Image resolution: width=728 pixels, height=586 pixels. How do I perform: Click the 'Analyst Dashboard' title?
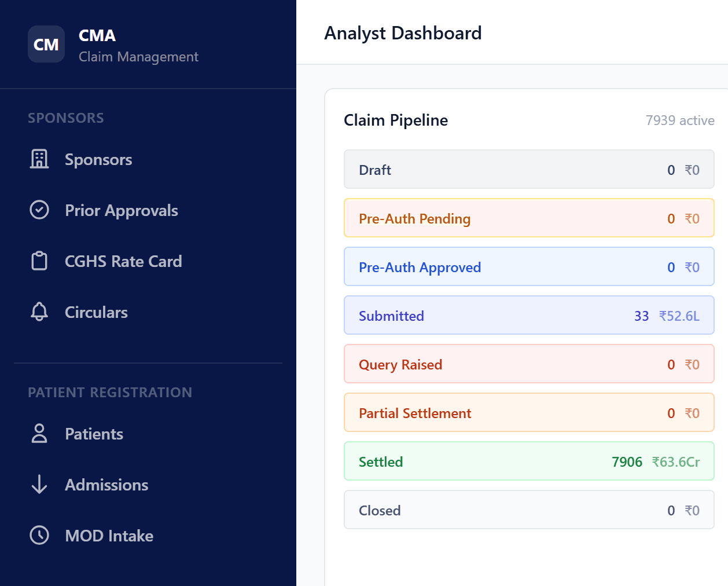pyautogui.click(x=403, y=33)
